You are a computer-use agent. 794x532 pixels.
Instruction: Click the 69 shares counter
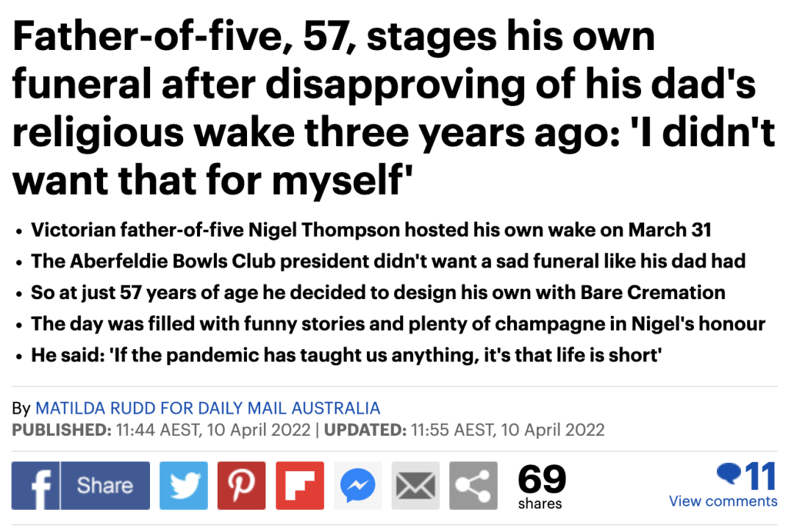click(541, 486)
